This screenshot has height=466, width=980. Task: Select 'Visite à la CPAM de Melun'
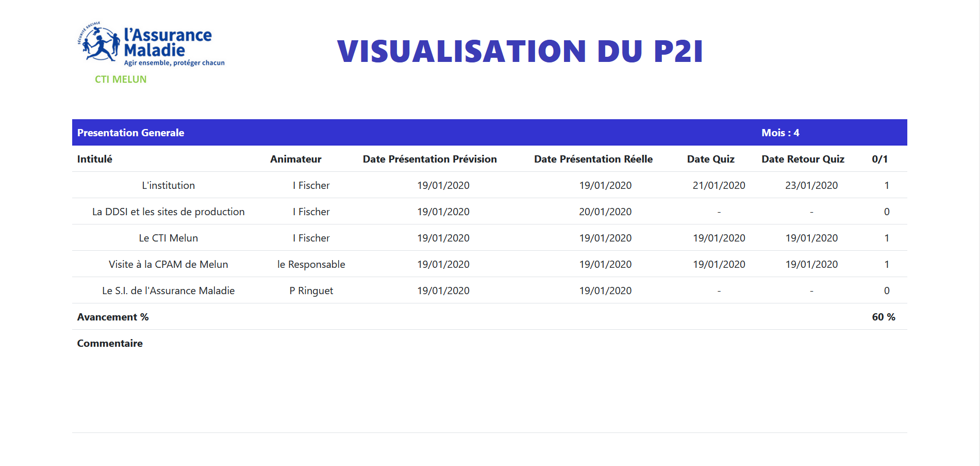click(169, 264)
